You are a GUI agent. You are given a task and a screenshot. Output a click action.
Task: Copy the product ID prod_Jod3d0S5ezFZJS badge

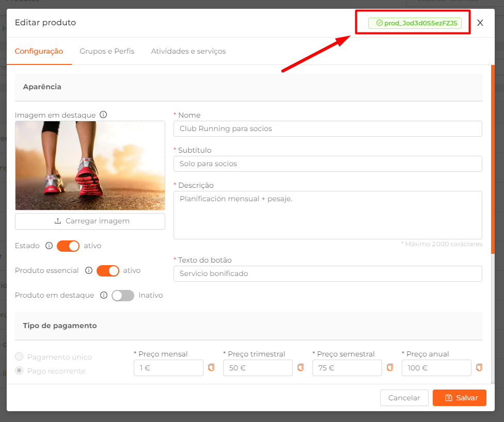[x=415, y=23]
